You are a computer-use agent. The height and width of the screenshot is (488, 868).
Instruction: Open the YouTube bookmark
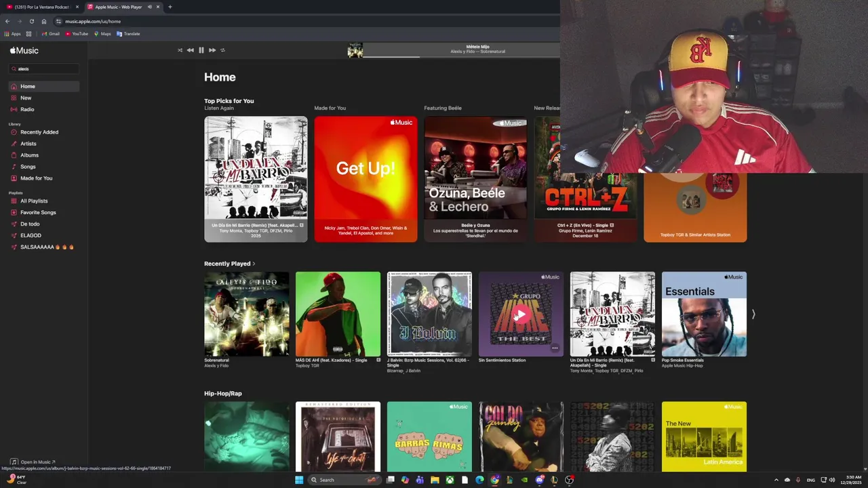77,34
